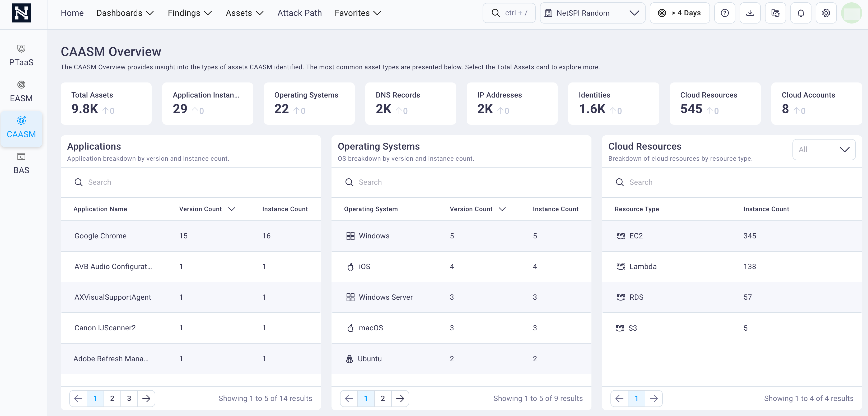Viewport: 868px width, 416px height.
Task: Click the Canon IJScanner2 row
Action: tap(191, 328)
